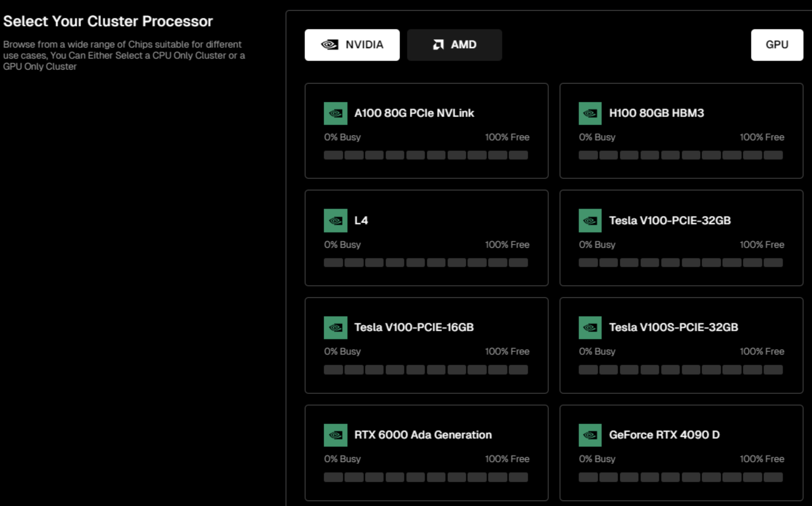Pick the Tesla V100-PCIE-16GB title
The image size is (812, 506).
click(414, 327)
